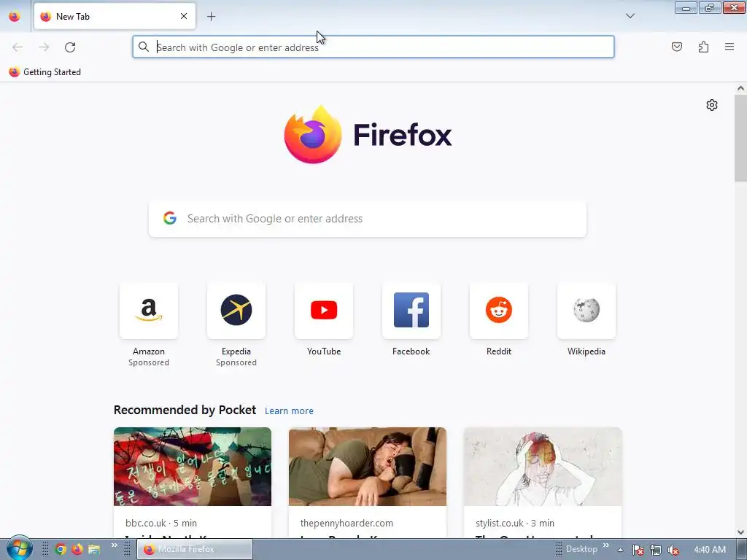The width and height of the screenshot is (747, 560).
Task: Open the Wikipedia shortcut tile
Action: coord(587,311)
